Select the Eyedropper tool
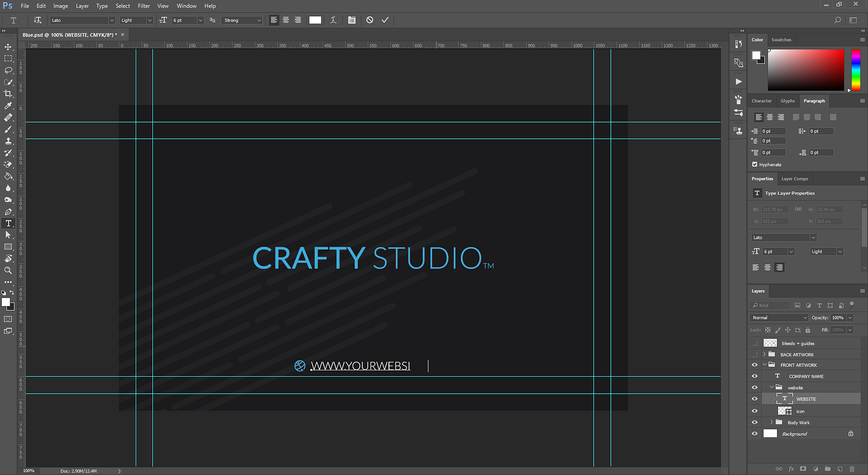This screenshot has height=475, width=868. (x=8, y=106)
